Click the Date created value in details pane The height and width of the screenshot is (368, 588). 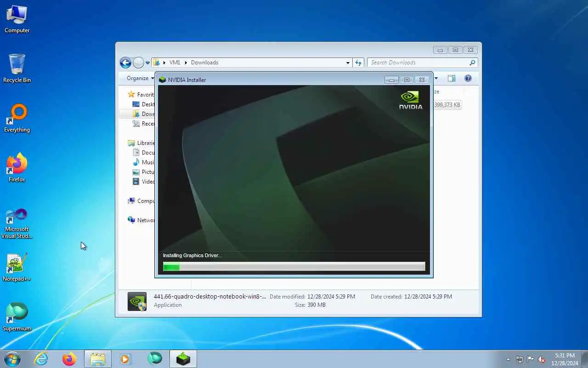coord(428,297)
